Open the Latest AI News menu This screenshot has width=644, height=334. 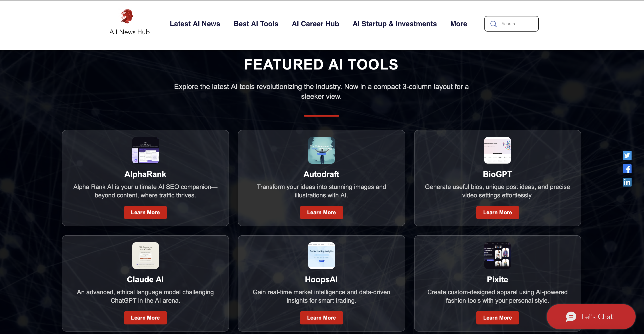[195, 24]
